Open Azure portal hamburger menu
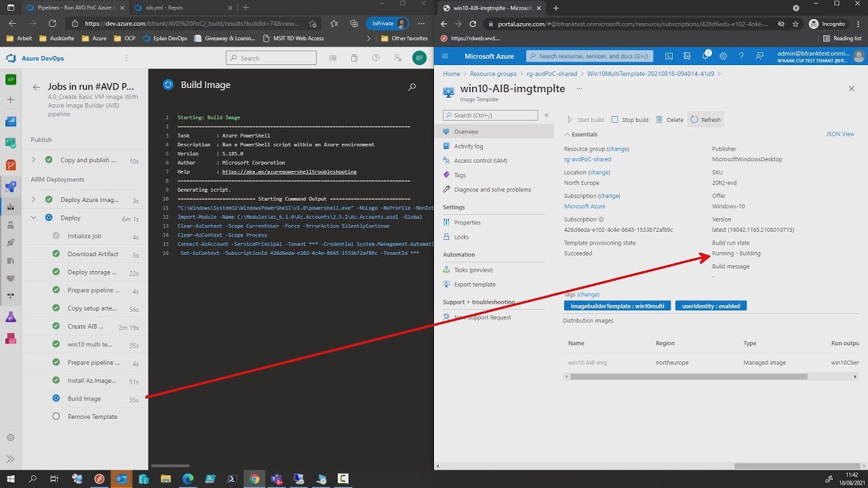Image resolution: width=868 pixels, height=488 pixels. click(x=446, y=56)
